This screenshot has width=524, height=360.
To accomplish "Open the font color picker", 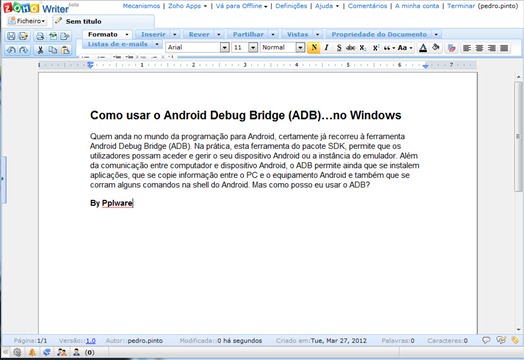I will pyautogui.click(x=423, y=48).
